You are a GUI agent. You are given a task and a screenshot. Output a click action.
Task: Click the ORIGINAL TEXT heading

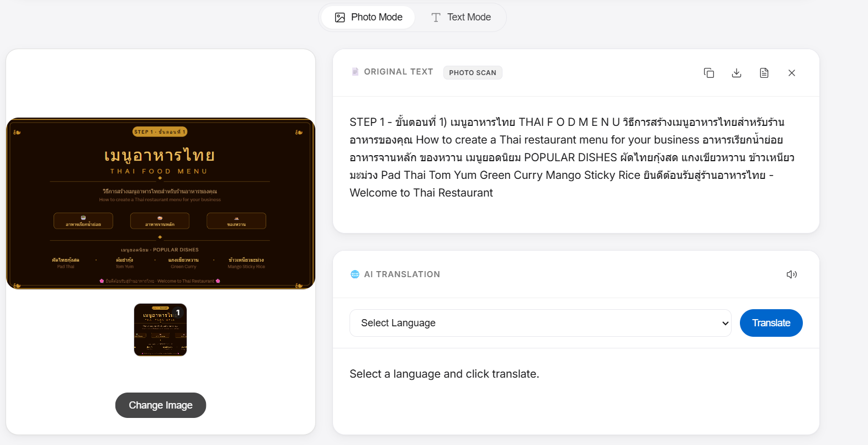click(x=399, y=72)
